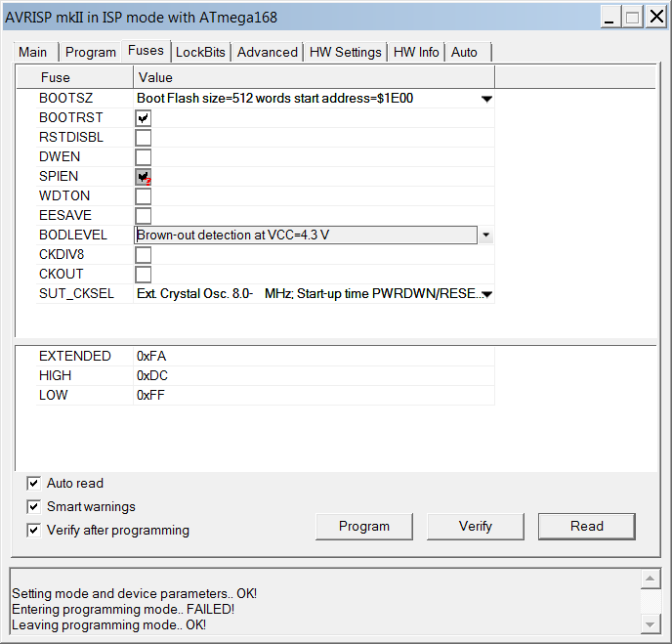672x644 pixels.
Task: Open the HW Settings tab
Action: point(346,53)
